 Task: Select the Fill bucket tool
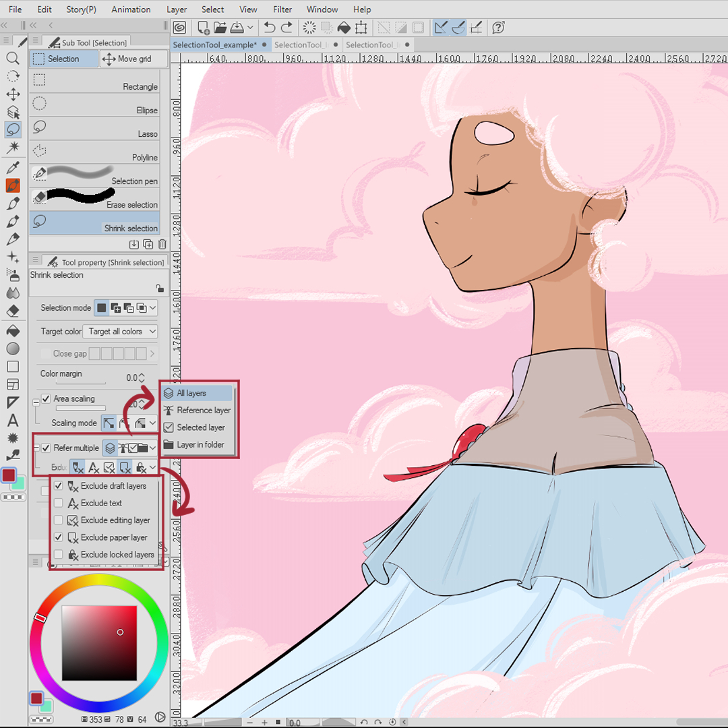pyautogui.click(x=13, y=331)
